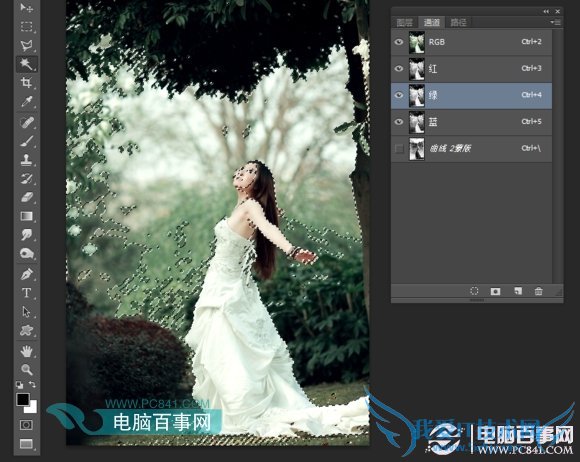Select the Magic Wand tool
The height and width of the screenshot is (462, 580).
point(26,64)
